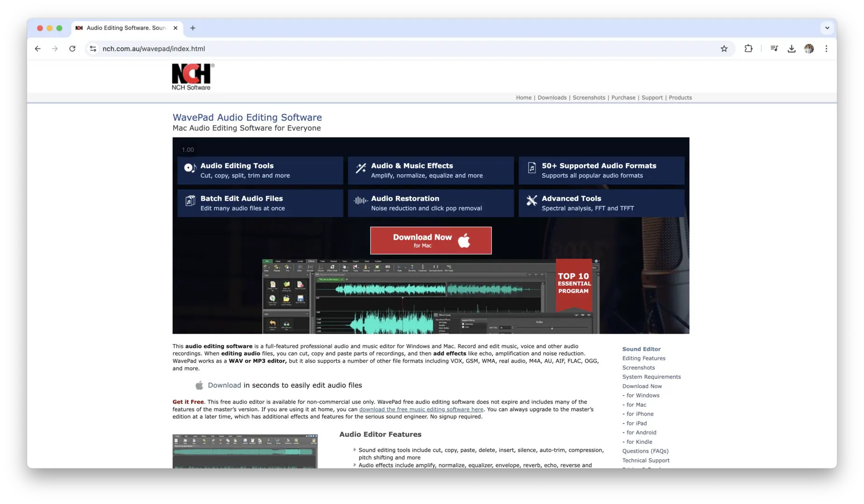Click the 'Audio Editor Features' heading

tap(380, 434)
